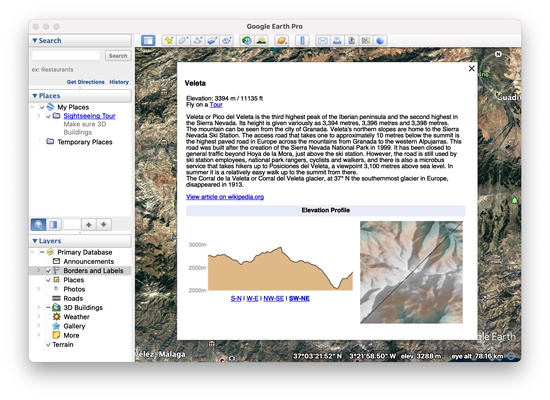Start the Record a Tour tool
The image size is (550, 400).
[x=227, y=41]
